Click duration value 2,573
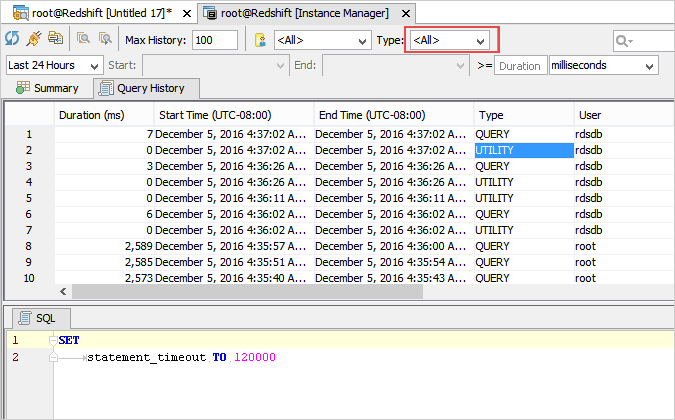Screen dimensions: 675x420 coord(139,278)
